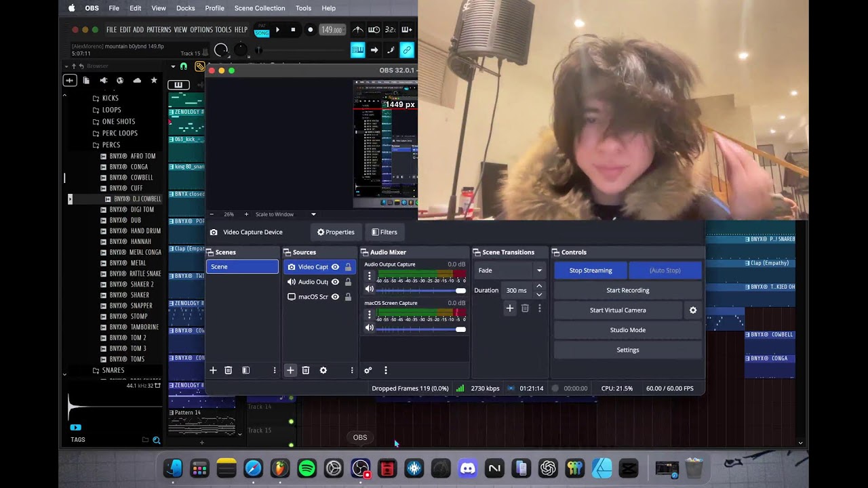Hide the Video Capture Device source
The width and height of the screenshot is (868, 488).
tap(335, 267)
